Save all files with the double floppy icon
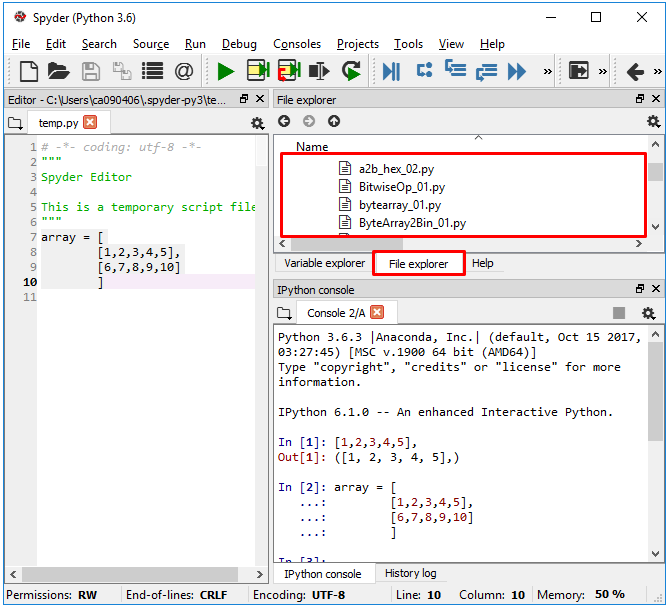 [x=122, y=71]
